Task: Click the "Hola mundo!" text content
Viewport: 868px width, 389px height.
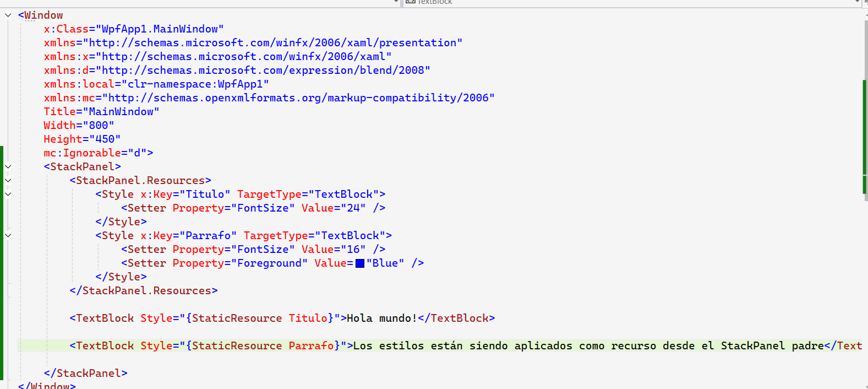Action: pos(381,318)
